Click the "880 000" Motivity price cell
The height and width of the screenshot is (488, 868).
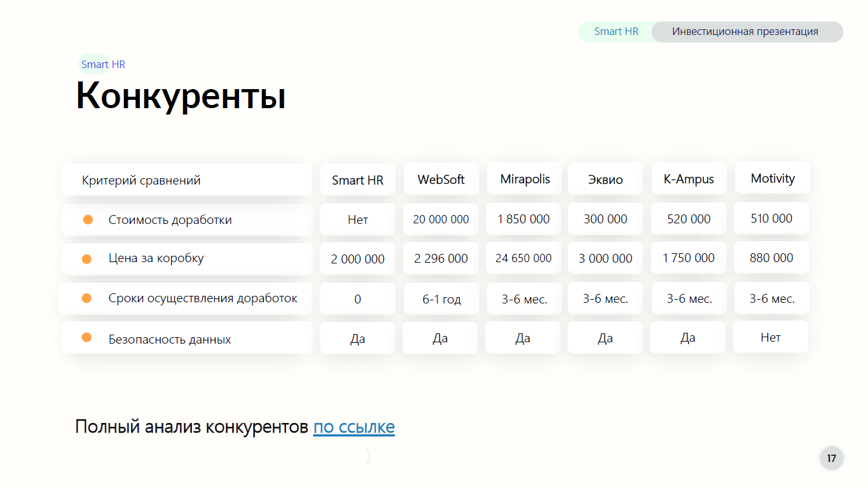click(x=771, y=257)
